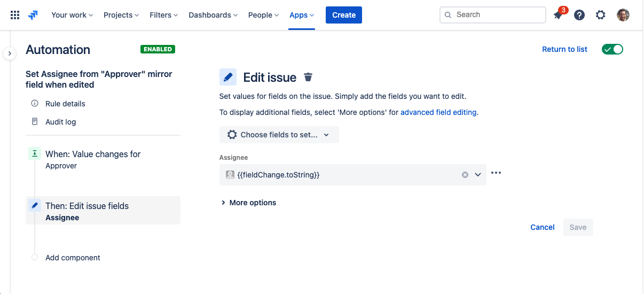Clear the Assignee field value
This screenshot has width=644, height=294.
tap(465, 175)
